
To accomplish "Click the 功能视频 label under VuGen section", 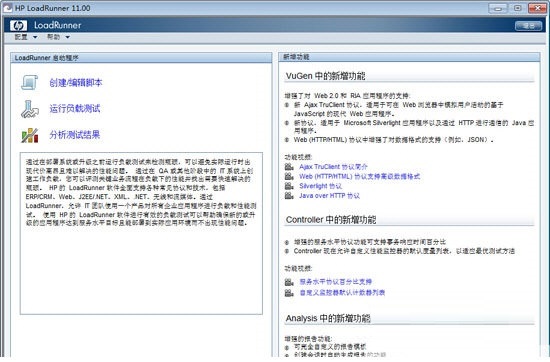I will pyautogui.click(x=298, y=157).
